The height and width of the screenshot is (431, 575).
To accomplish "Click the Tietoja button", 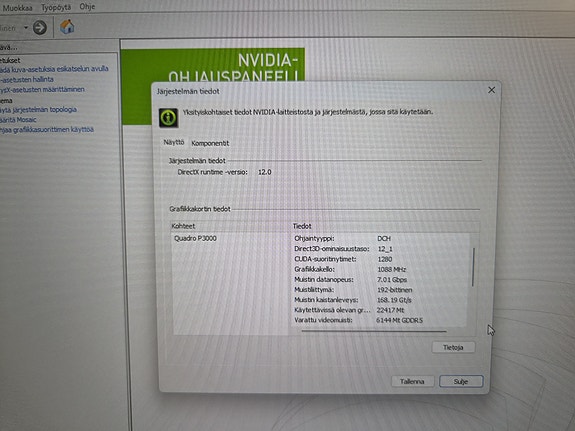I will [x=453, y=347].
